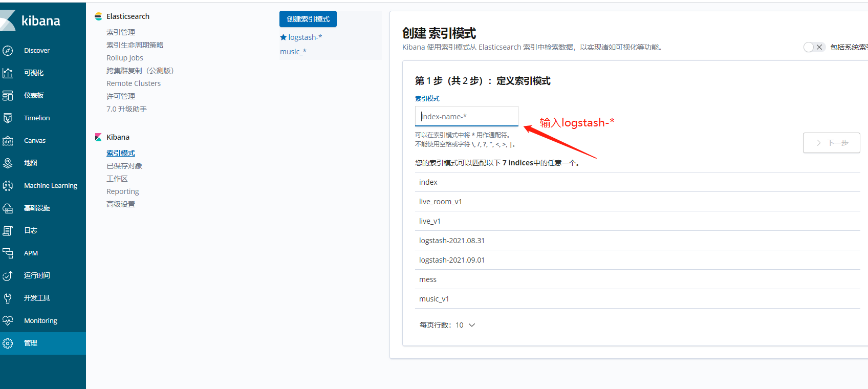Viewport: 868px width, 389px height.
Task: Click the 'logstash-2021.08.31' index row
Action: tap(638, 241)
